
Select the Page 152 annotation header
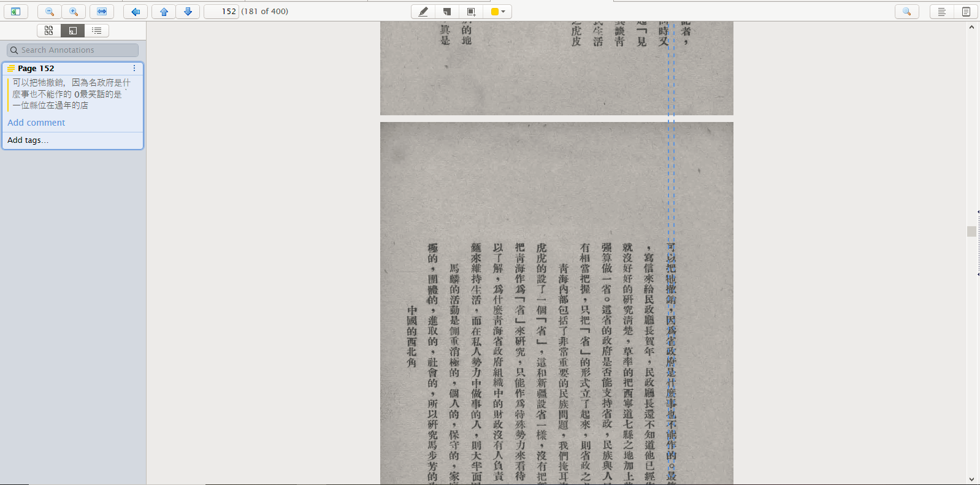click(x=72, y=68)
